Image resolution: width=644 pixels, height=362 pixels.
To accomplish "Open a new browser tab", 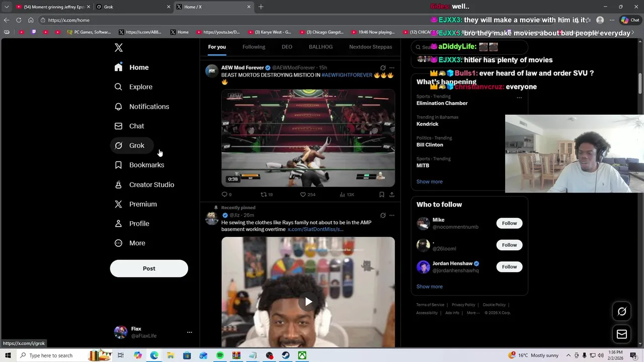I will [261, 7].
